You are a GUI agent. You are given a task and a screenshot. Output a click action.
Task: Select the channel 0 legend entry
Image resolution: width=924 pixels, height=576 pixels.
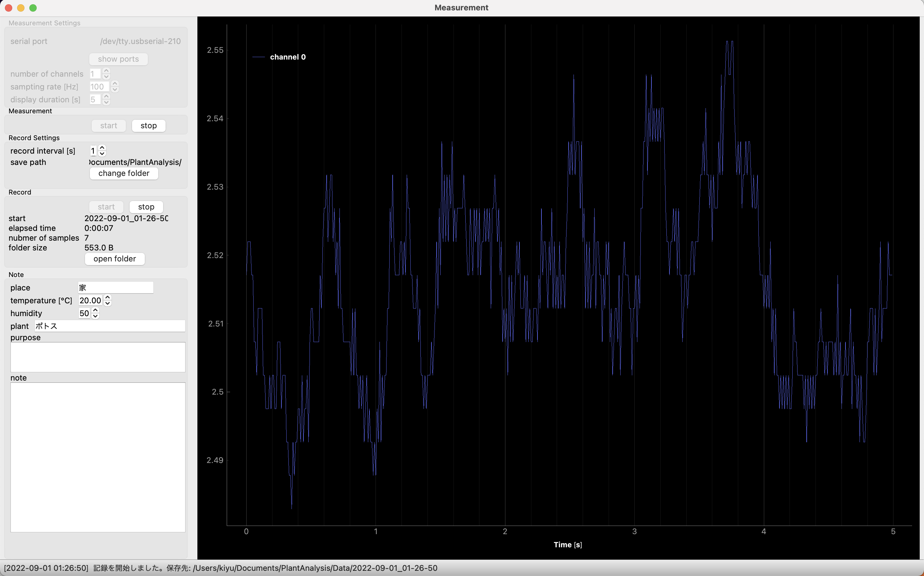[x=288, y=57]
